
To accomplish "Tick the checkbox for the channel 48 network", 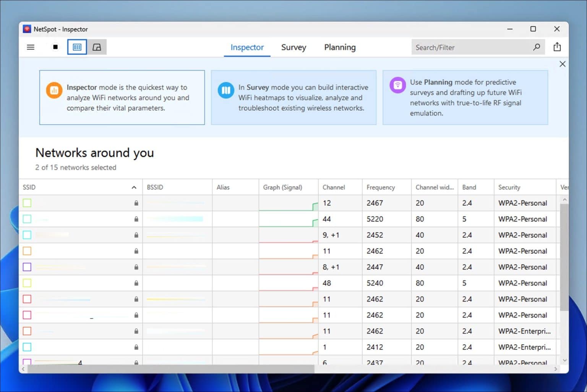I will point(27,283).
